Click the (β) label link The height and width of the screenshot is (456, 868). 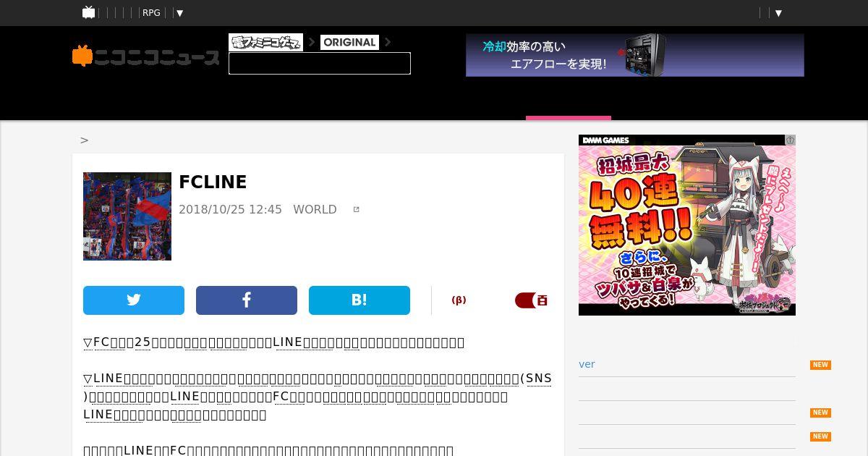[x=459, y=300]
